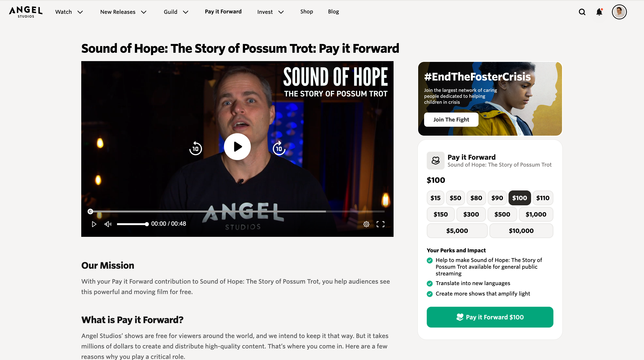Viewport: 644px width, 360px height.
Task: Select the $50 contribution amount
Action: [x=455, y=198]
